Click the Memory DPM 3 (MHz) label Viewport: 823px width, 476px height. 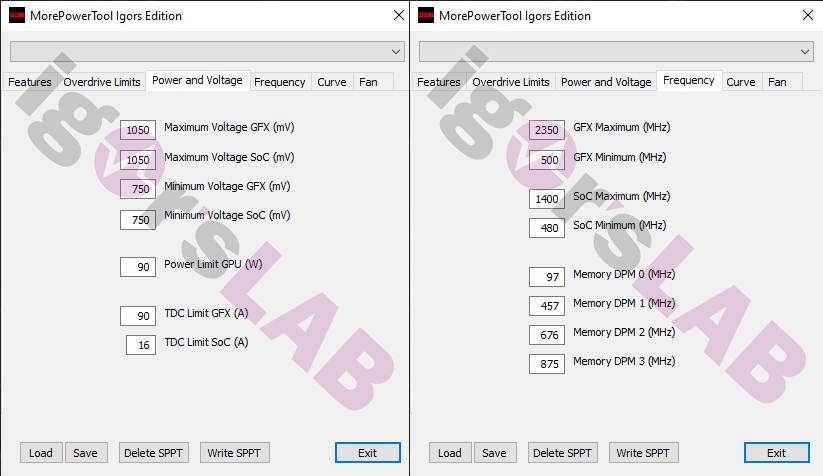[624, 361]
